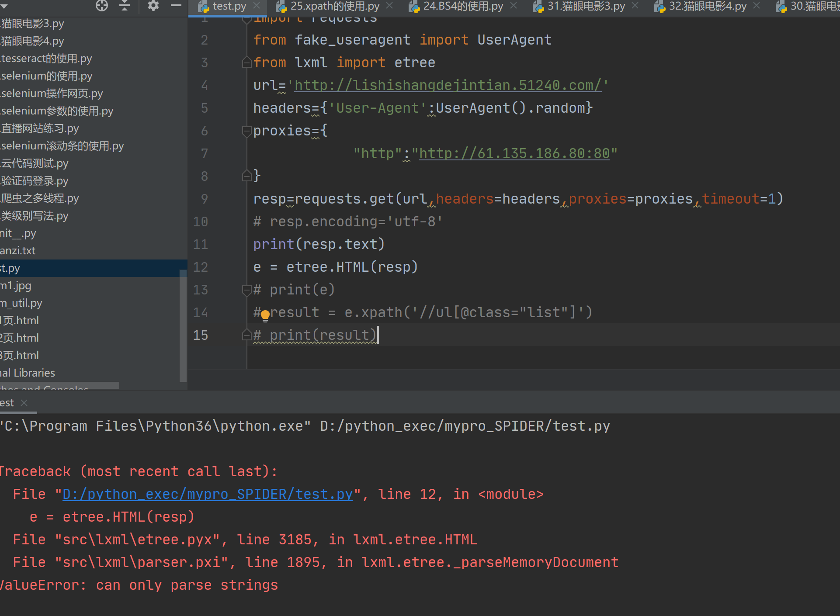
Task: Select External Libraries node
Action: click(28, 373)
